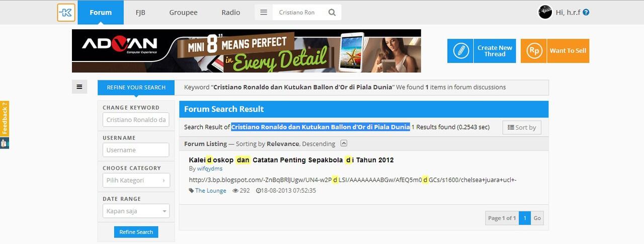
Task: Click the Rp icon of Want To Sell
Action: tap(533, 51)
